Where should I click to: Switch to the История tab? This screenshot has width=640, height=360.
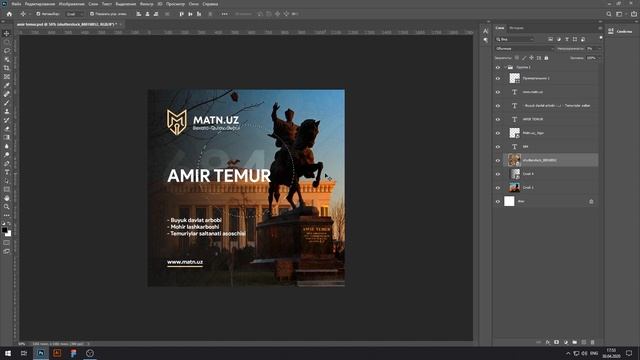[x=516, y=28]
